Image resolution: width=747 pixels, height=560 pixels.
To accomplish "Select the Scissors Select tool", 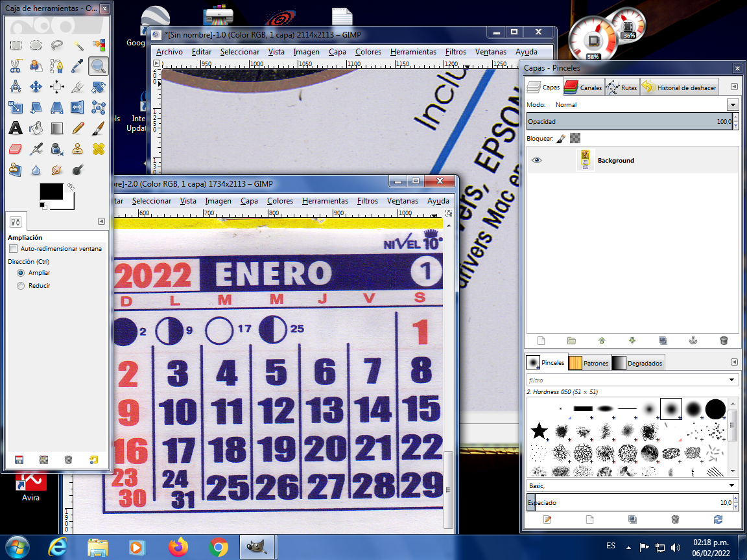I will [16, 66].
